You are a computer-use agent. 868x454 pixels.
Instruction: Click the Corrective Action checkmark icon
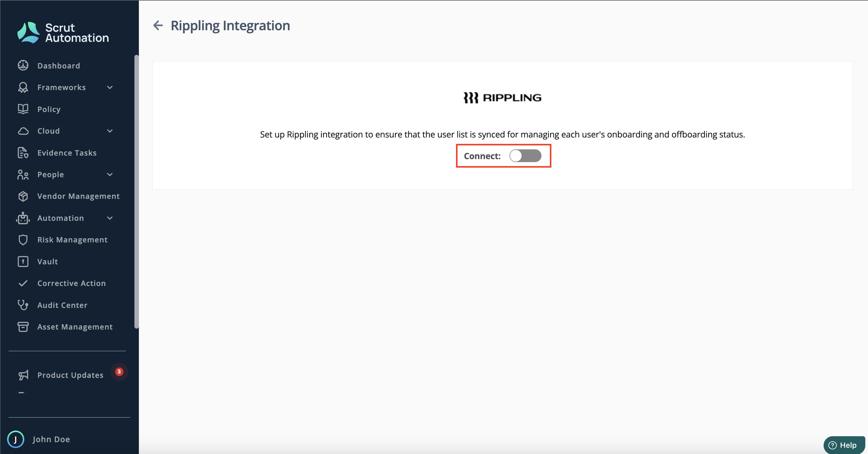[23, 283]
